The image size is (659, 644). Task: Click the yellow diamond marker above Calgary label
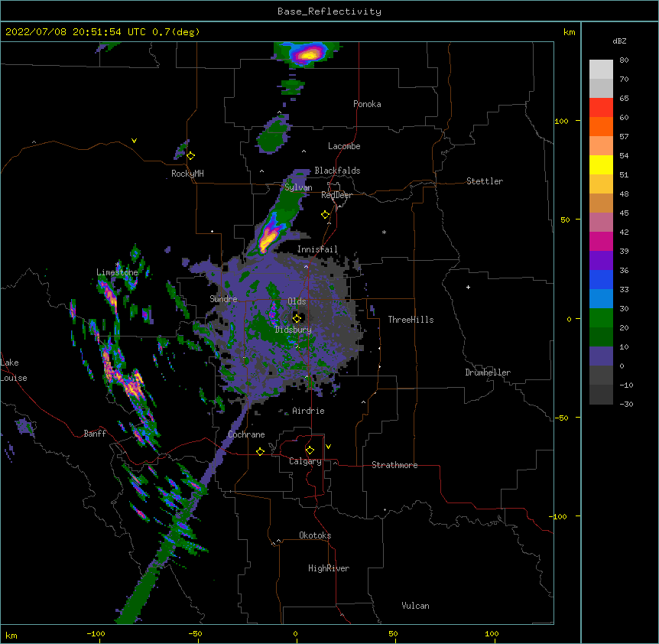(310, 450)
